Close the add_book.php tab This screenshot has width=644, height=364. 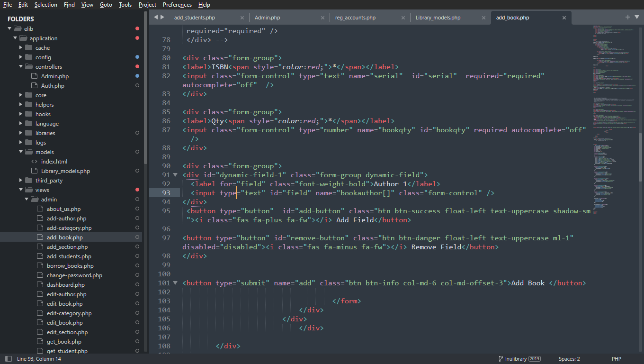564,18
